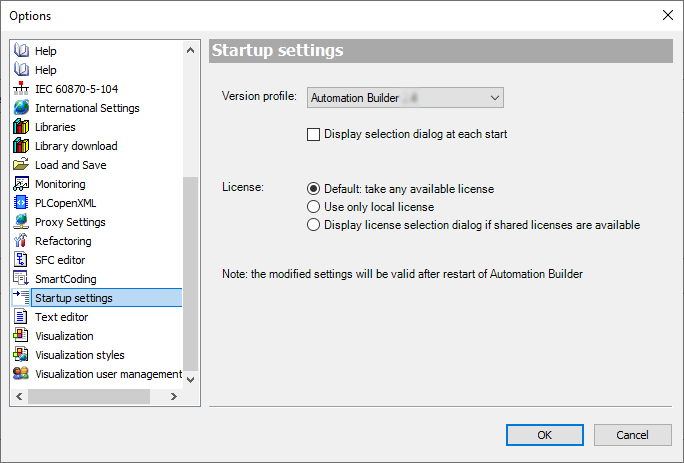
Task: Click the Monitoring icon
Action: (x=21, y=184)
